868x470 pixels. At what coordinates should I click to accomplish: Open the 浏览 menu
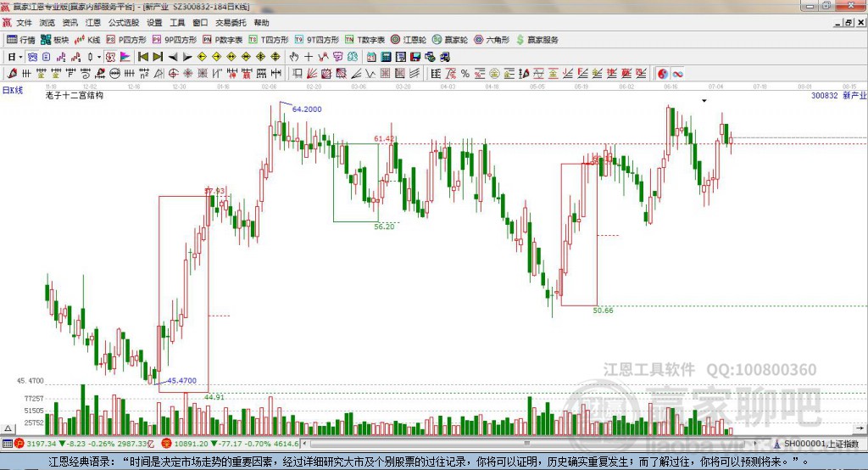[47, 23]
